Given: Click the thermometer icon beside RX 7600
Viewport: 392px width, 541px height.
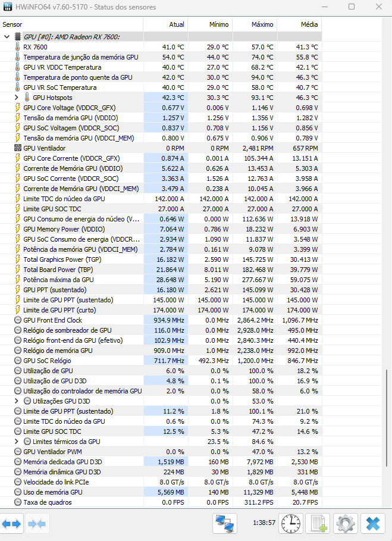Looking at the screenshot, I should [18, 47].
